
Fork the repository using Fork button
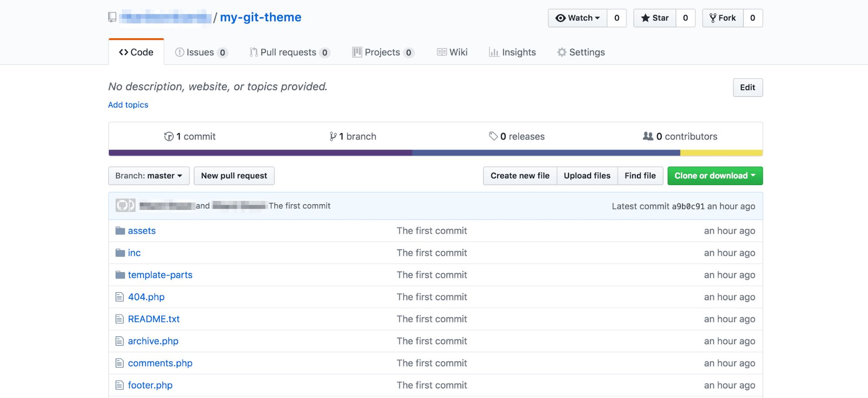pos(723,18)
